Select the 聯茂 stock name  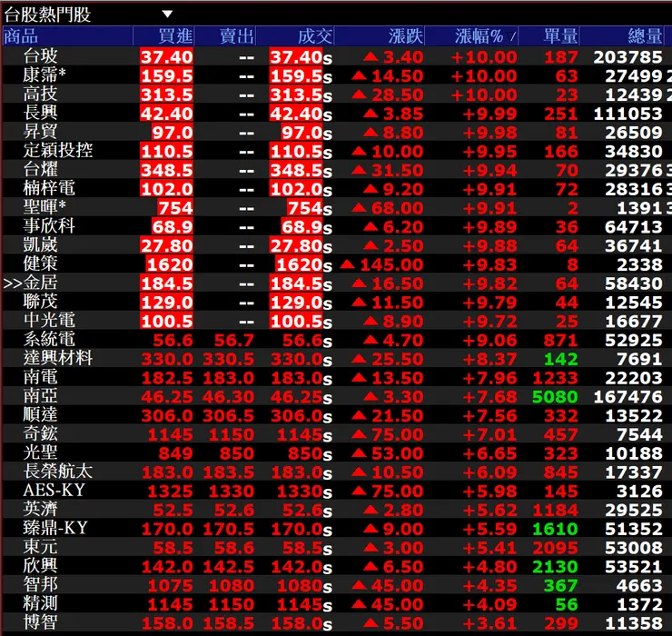[40, 302]
